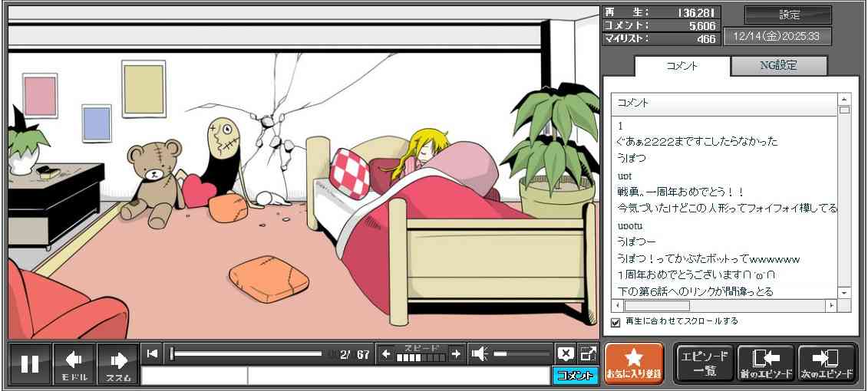Screen dimensions: 868x391
Task: Open the 設定 settings button
Action: coord(788,15)
